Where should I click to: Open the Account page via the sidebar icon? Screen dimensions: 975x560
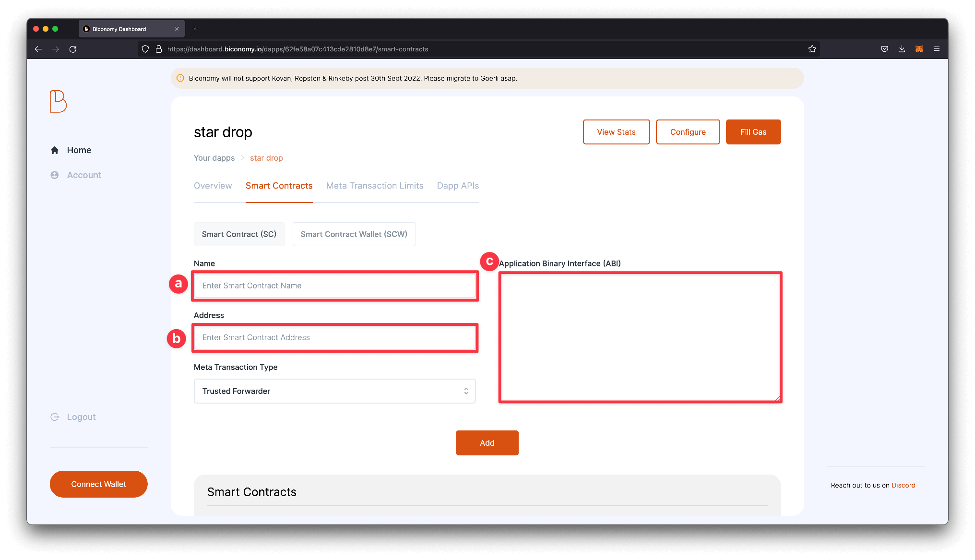(x=54, y=175)
